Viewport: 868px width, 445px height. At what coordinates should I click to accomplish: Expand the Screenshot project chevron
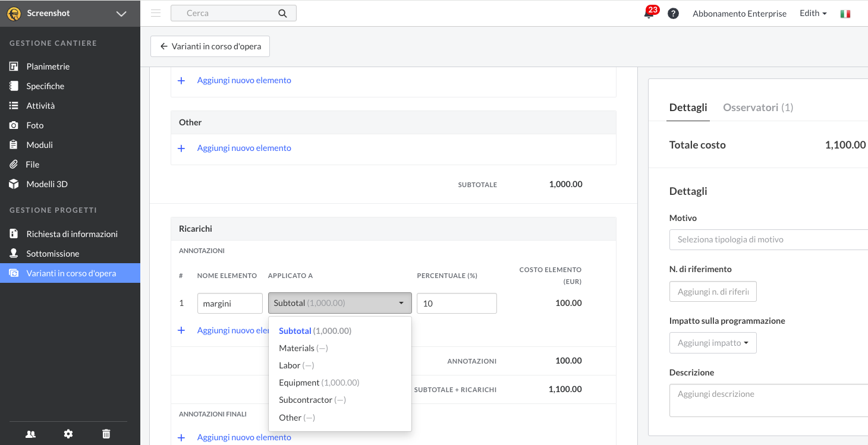[x=121, y=14]
